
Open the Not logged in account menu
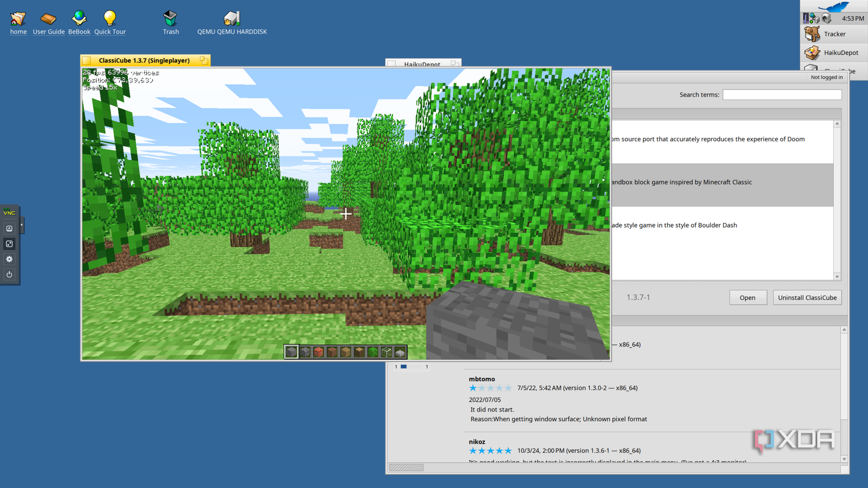[x=826, y=77]
